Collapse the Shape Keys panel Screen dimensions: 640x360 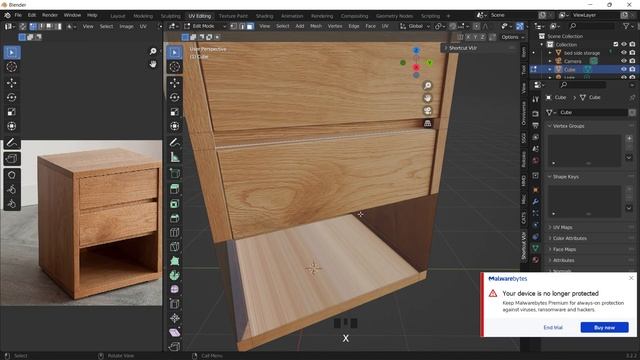coord(565,177)
